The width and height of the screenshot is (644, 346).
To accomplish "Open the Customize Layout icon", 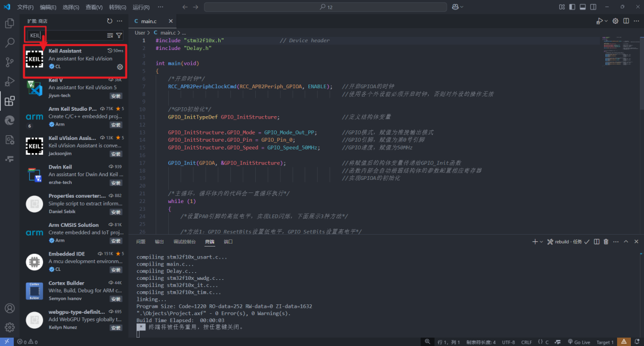I will click(x=562, y=7).
